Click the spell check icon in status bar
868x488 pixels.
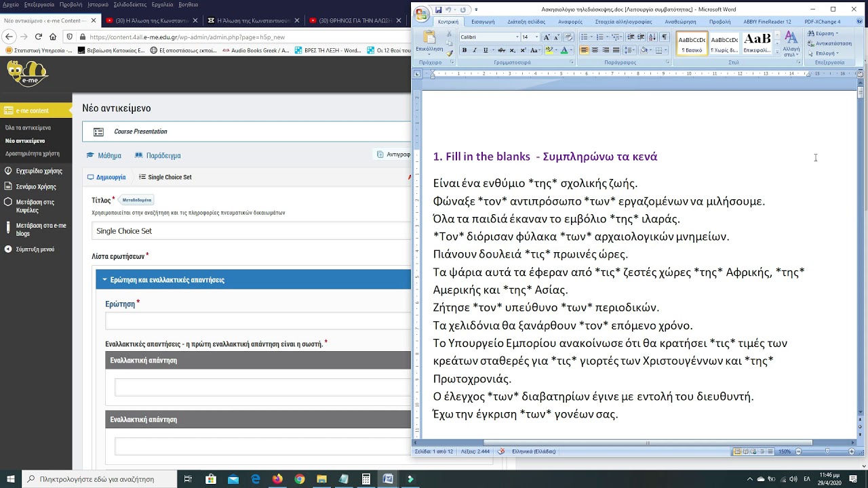501,451
